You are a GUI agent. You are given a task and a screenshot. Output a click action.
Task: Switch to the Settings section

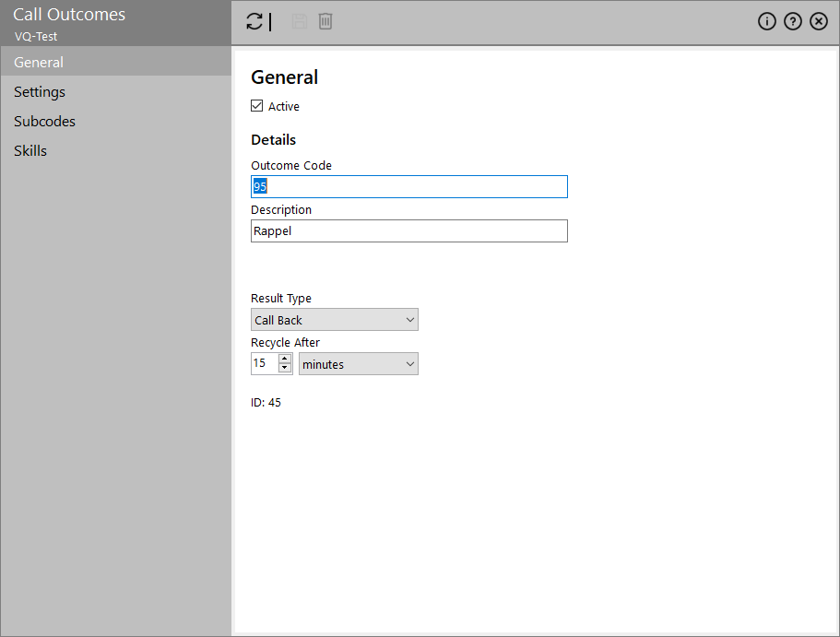40,92
